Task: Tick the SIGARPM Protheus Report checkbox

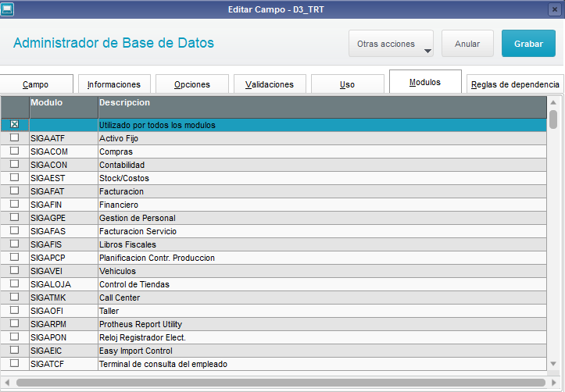Action: [x=14, y=323]
